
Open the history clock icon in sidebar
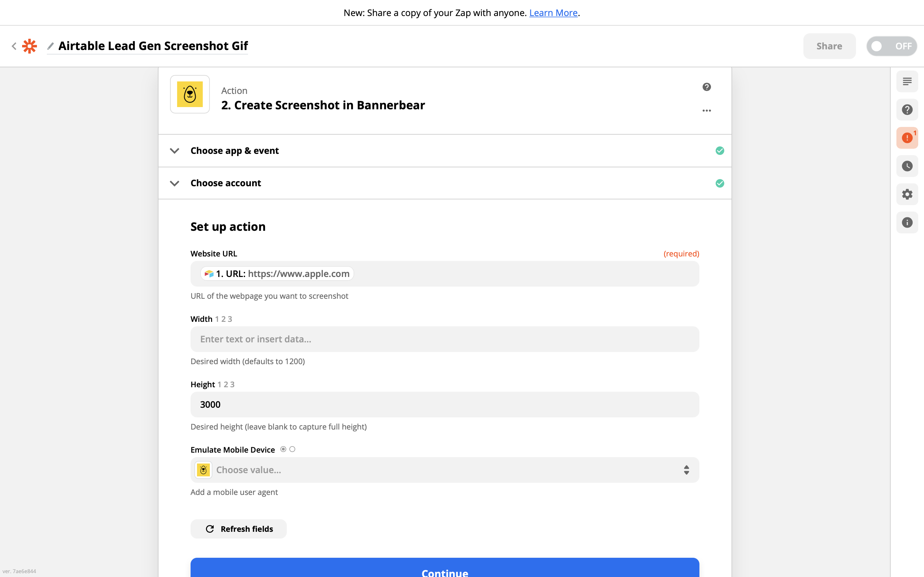(x=907, y=166)
